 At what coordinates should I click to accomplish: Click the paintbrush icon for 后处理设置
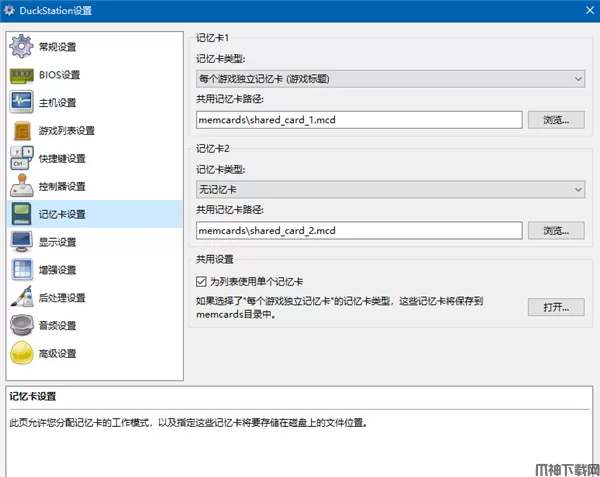click(x=21, y=297)
